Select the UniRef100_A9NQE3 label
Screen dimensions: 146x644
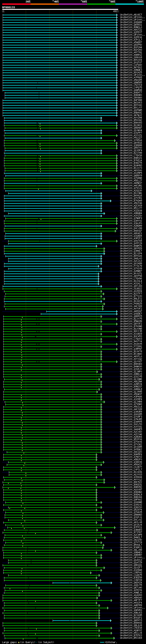(131, 70)
